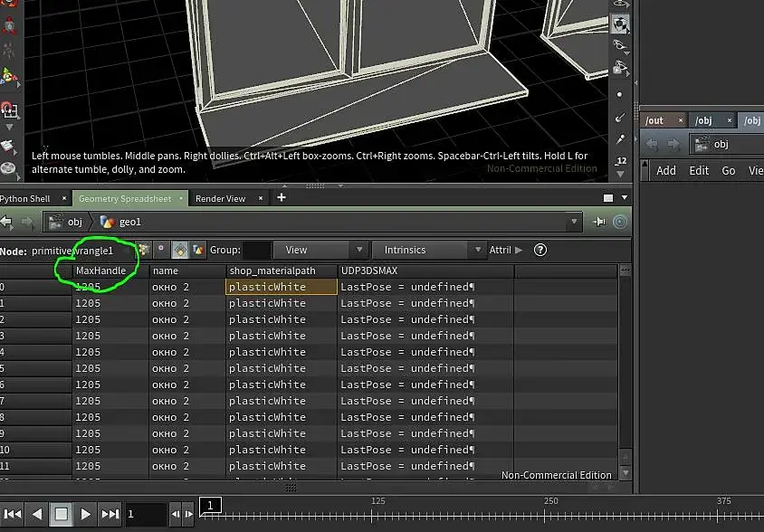Sort by MaxHandle column header
Screen dimensions: 764x532
click(x=110, y=271)
